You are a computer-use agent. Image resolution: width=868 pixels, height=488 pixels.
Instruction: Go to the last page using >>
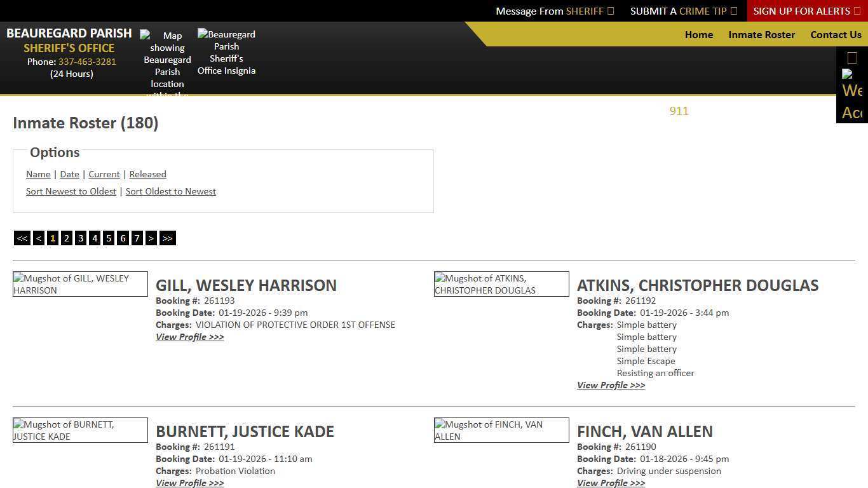click(x=167, y=238)
